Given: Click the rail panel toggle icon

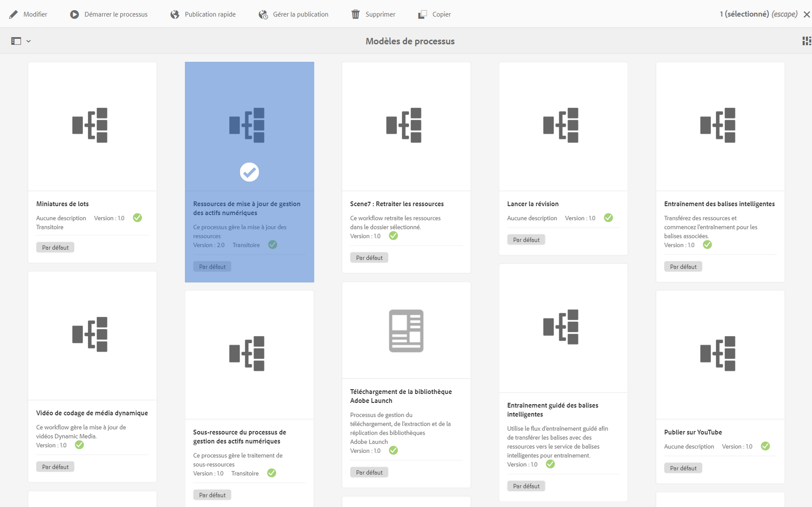Looking at the screenshot, I should [16, 41].
